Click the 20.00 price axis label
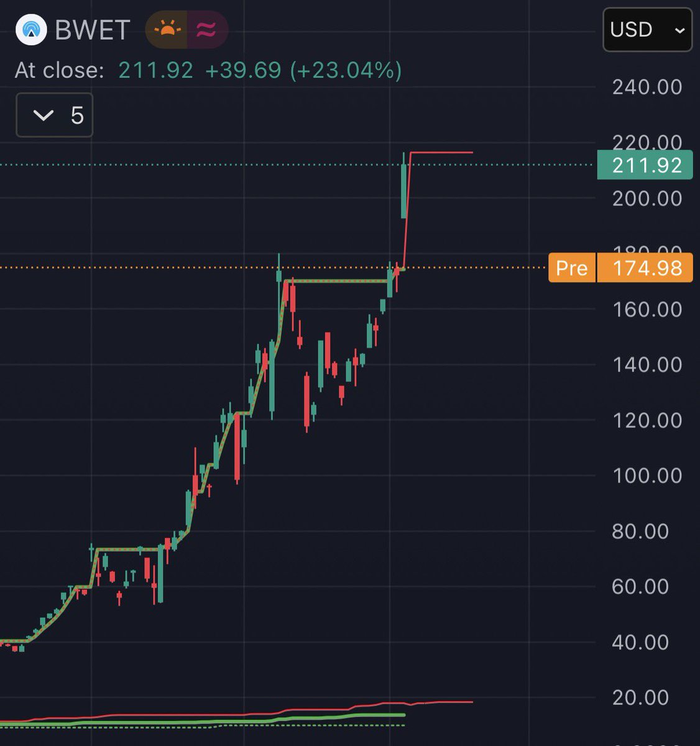 point(640,698)
